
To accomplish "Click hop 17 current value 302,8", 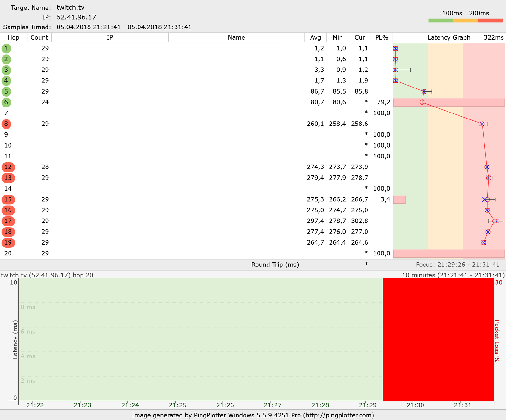I will [360, 221].
